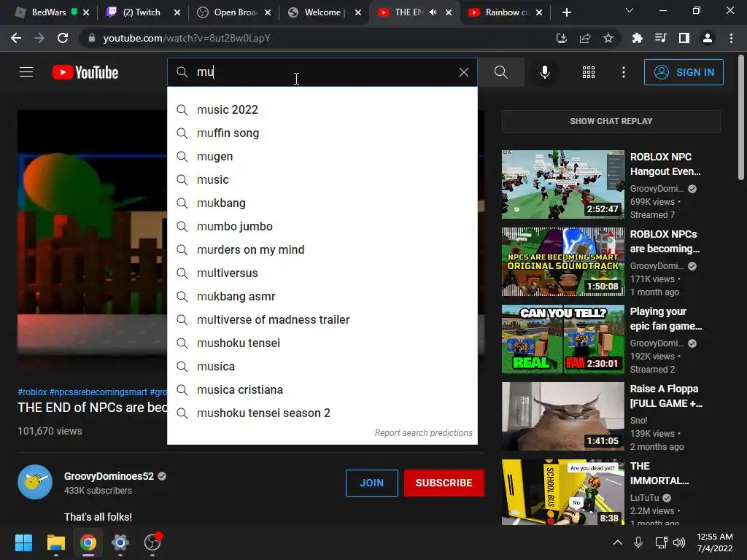Toggle Chrome side panel
The image size is (747, 560).
(x=684, y=38)
